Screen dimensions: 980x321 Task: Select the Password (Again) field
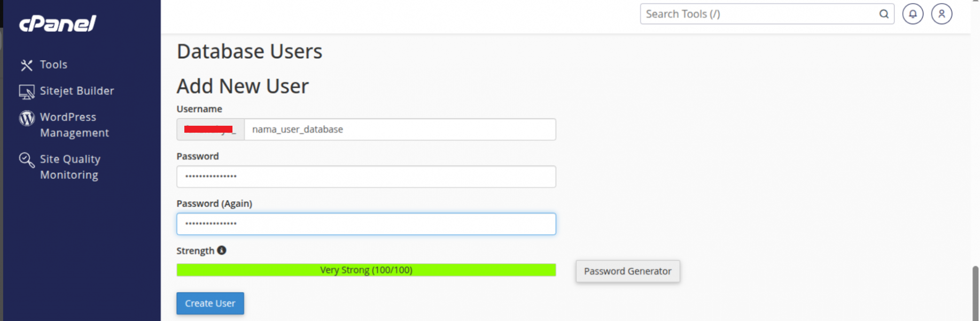click(x=366, y=224)
